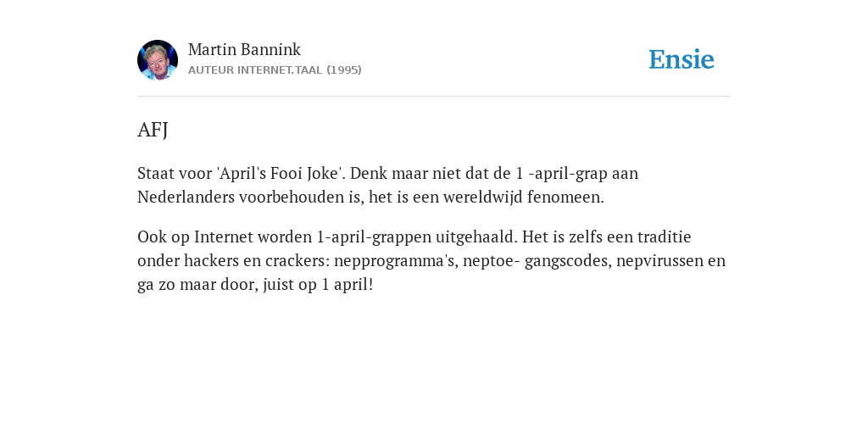Image resolution: width=868 pixels, height=434 pixels.
Task: Click the word nepprogramma's
Action: [396, 261]
